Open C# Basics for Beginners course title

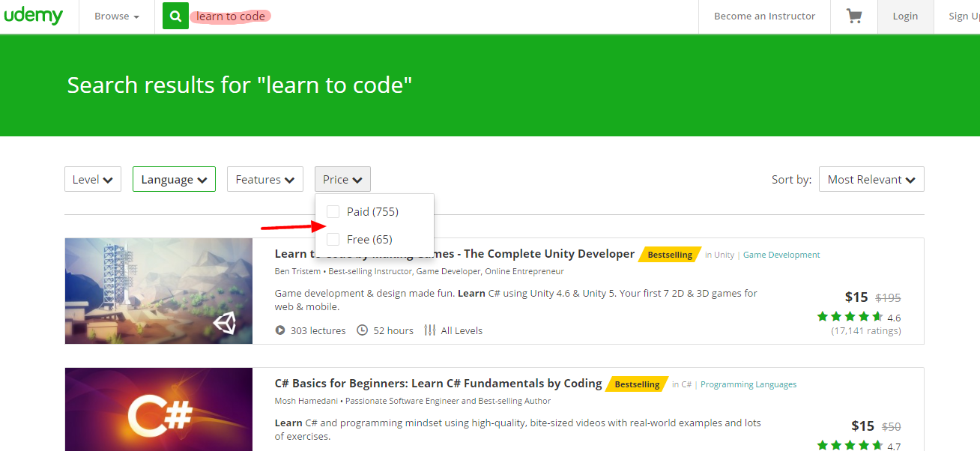[x=438, y=384]
